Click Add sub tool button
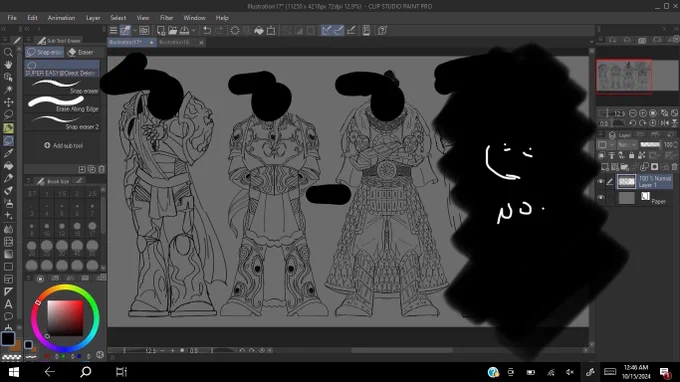The height and width of the screenshot is (382, 680). (x=63, y=146)
